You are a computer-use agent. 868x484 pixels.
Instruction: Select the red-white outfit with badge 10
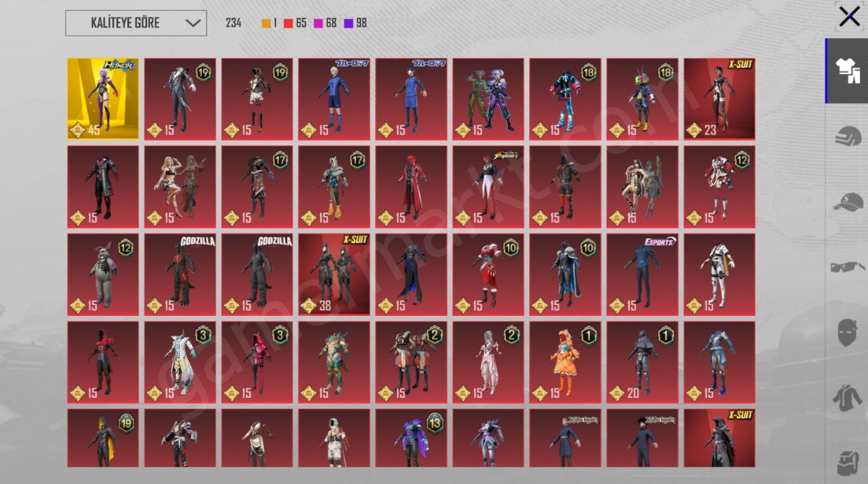pos(488,274)
